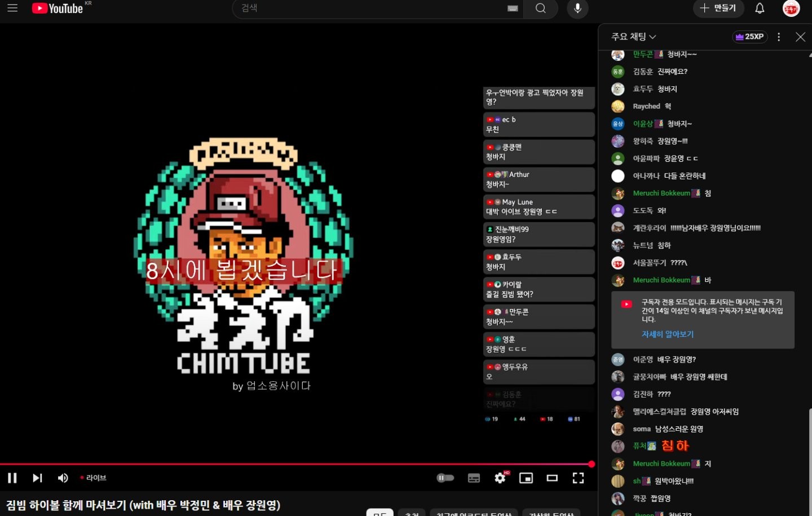Open the 25XP crown badge
The image size is (812, 516).
[750, 37]
